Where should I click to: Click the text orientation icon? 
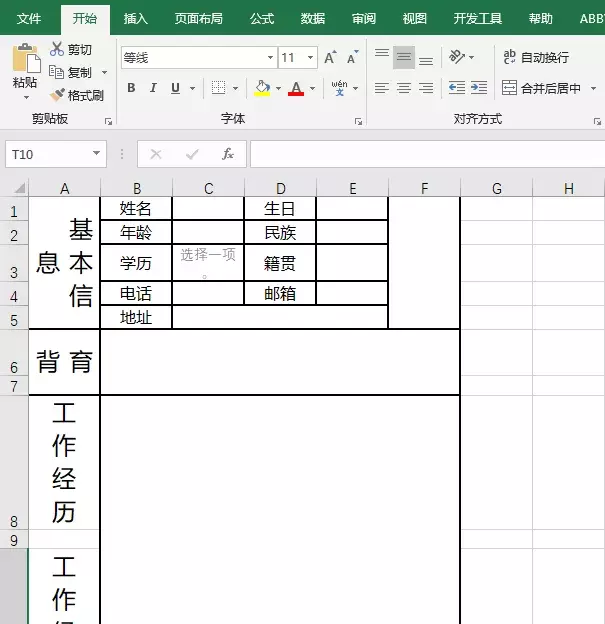(x=457, y=57)
